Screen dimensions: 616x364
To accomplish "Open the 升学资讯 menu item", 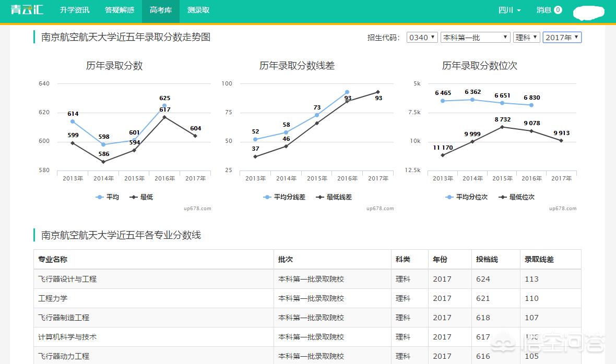I will (75, 10).
